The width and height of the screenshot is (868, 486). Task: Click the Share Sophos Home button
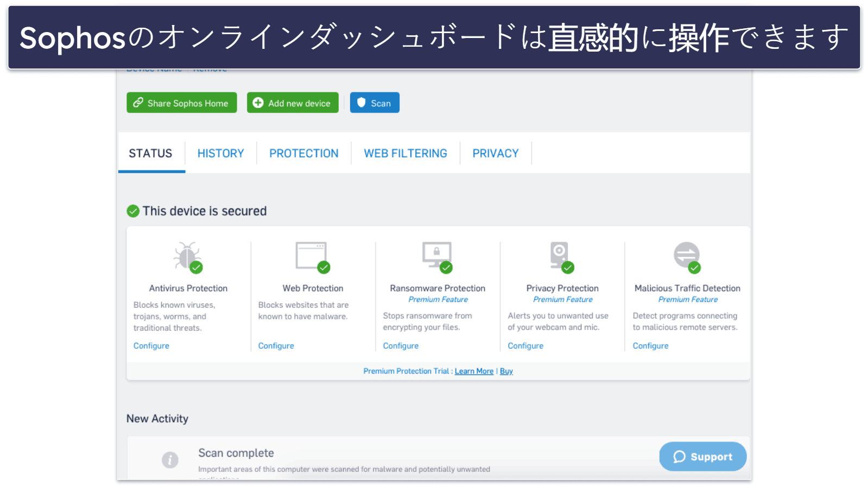point(182,103)
